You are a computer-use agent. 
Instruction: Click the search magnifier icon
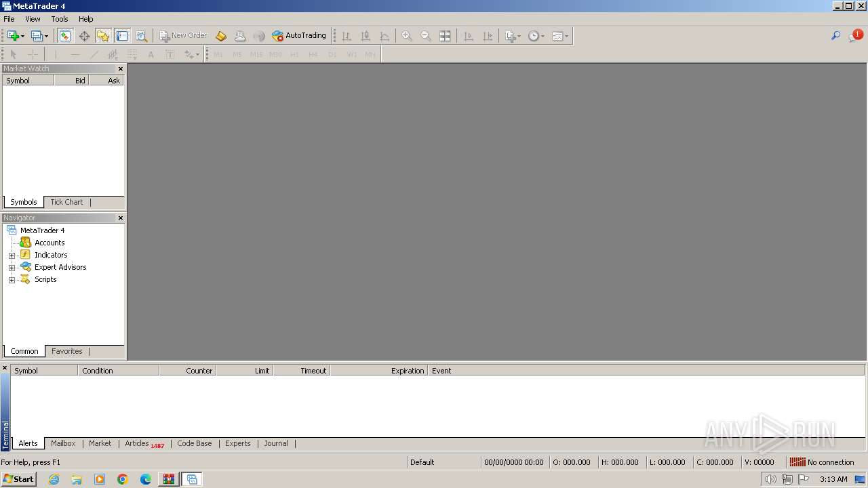tap(835, 36)
